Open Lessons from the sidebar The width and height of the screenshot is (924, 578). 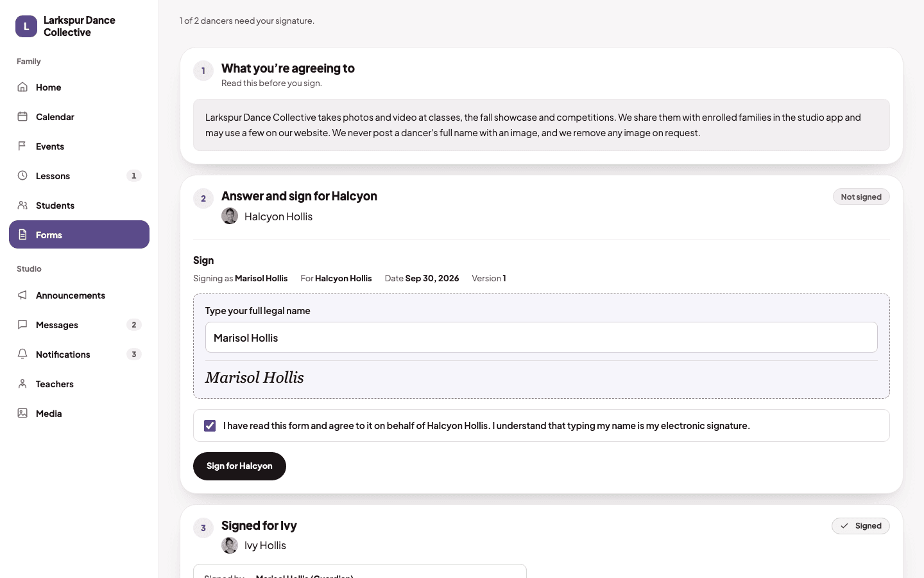[x=79, y=176]
